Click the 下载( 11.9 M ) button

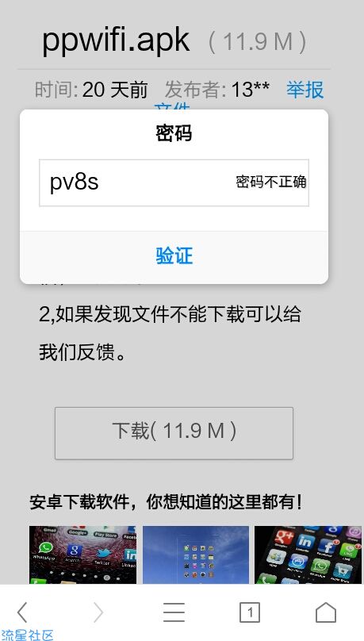click(174, 433)
